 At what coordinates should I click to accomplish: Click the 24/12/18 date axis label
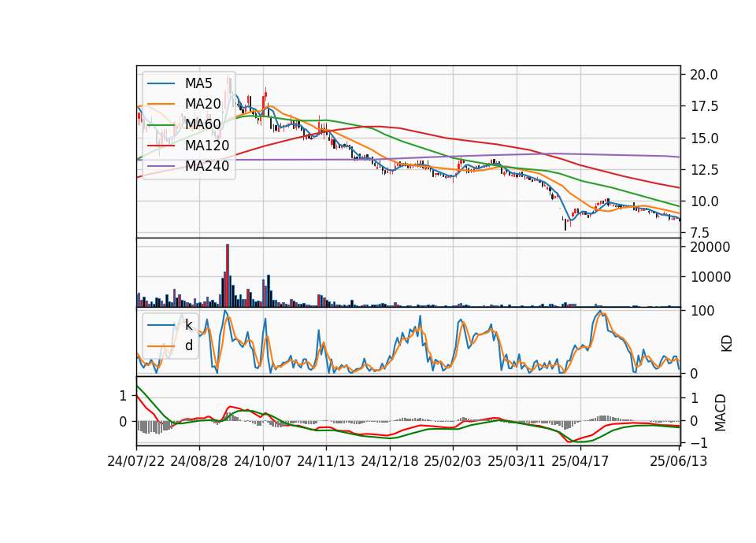[x=390, y=461]
